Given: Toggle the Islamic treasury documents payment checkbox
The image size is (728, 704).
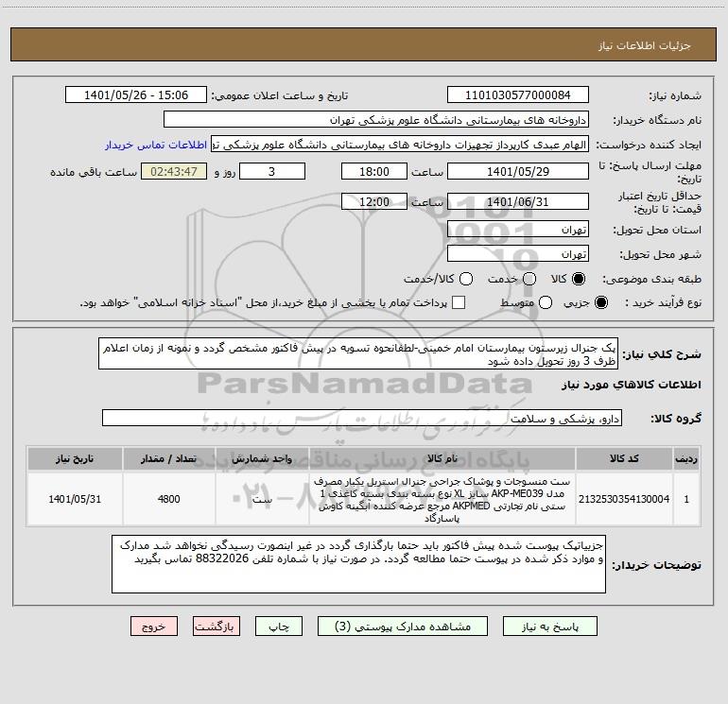Looking at the screenshot, I should [459, 302].
